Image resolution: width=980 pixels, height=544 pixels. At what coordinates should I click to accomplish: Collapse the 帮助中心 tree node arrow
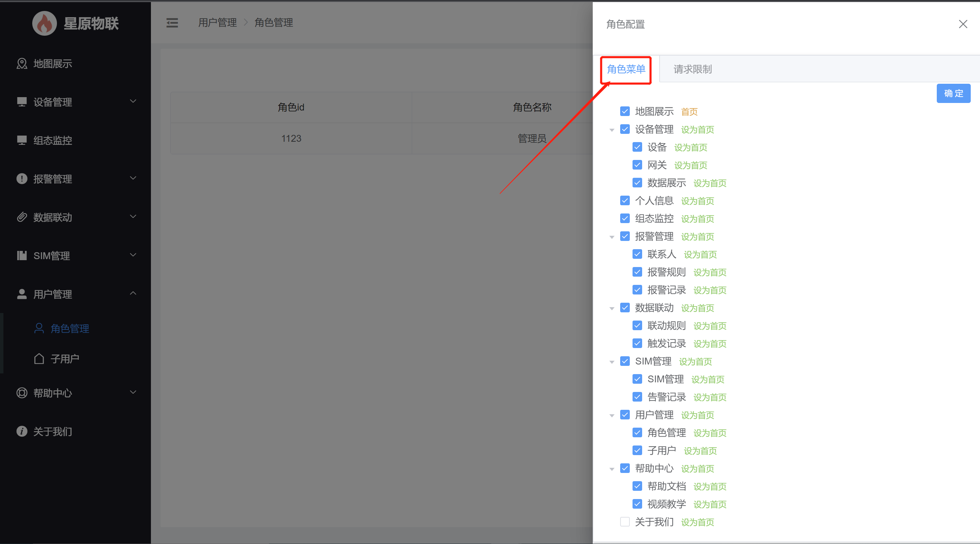[x=612, y=469]
